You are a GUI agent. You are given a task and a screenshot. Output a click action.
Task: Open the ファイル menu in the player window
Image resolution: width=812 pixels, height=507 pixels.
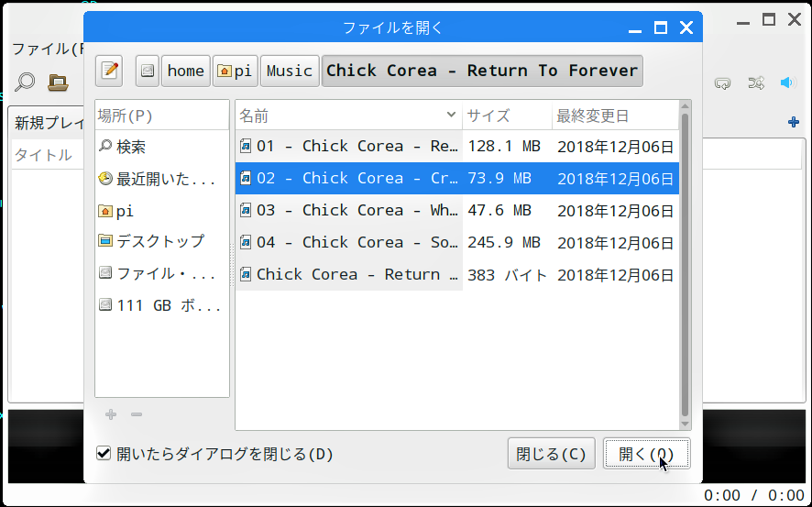[x=47, y=50]
